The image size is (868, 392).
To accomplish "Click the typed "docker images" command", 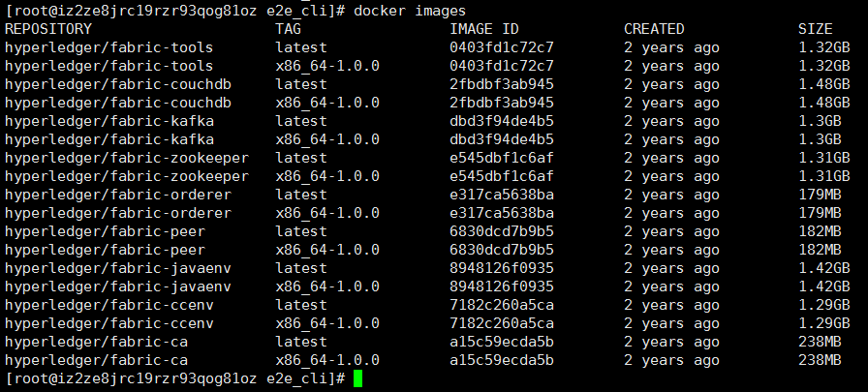I will click(x=411, y=11).
